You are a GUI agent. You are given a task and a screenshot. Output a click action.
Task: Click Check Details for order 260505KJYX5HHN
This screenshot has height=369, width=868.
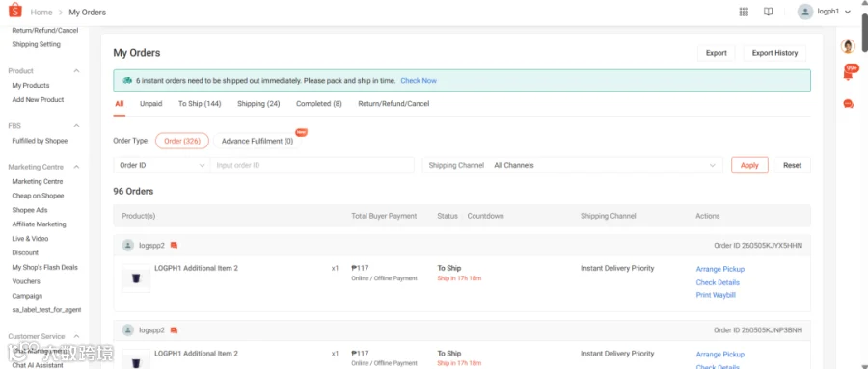(718, 282)
